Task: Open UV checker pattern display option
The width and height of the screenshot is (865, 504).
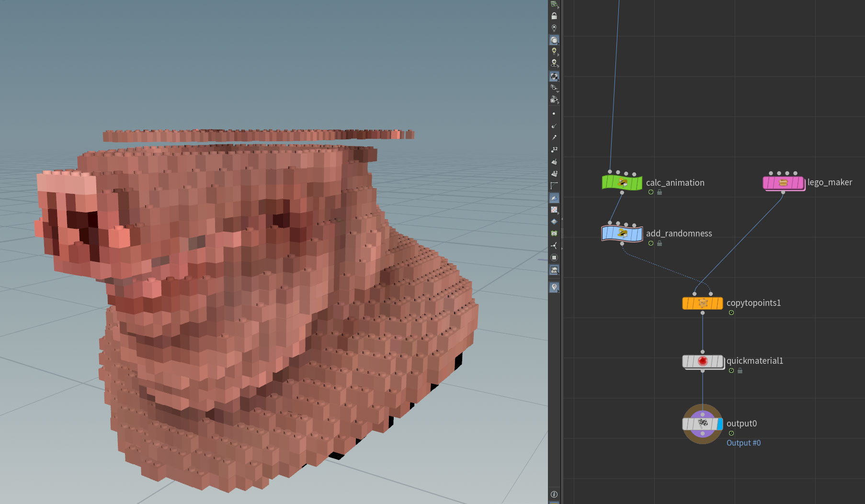Action: pyautogui.click(x=554, y=210)
